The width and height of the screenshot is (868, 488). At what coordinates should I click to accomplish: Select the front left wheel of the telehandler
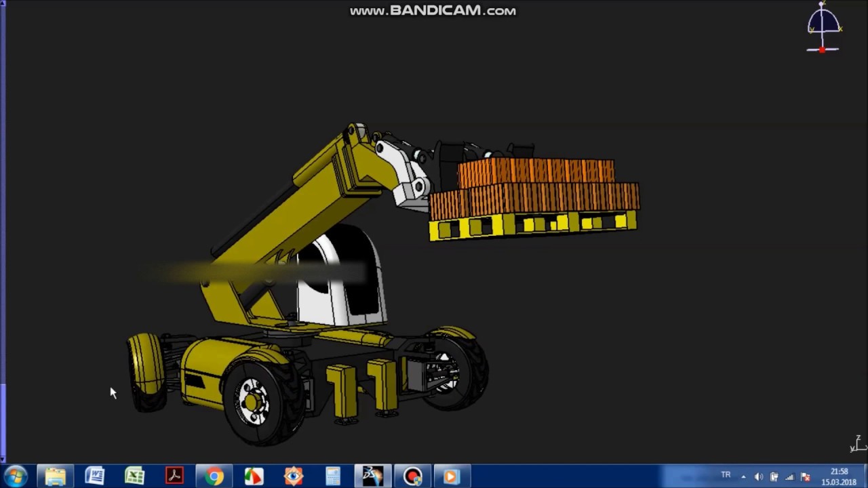262,400
